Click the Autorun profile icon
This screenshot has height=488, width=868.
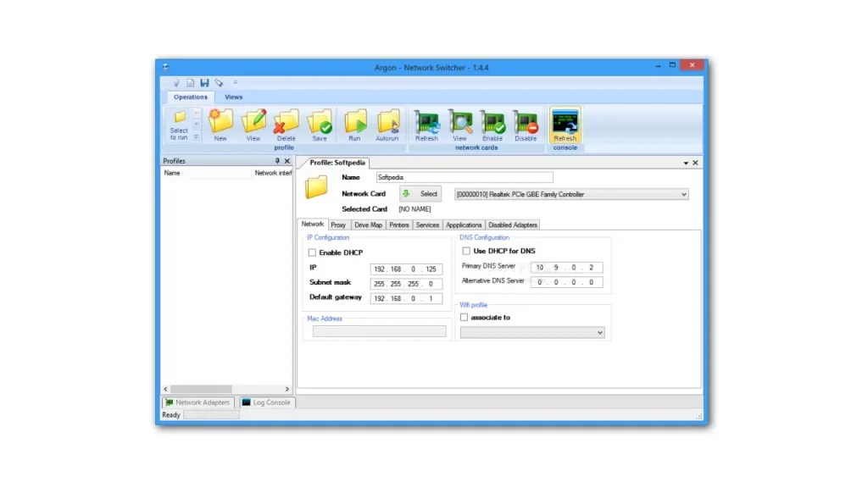point(388,123)
